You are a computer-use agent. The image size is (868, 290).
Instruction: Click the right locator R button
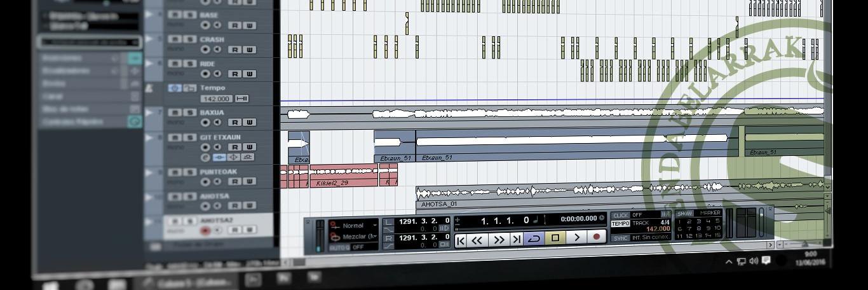(388, 239)
